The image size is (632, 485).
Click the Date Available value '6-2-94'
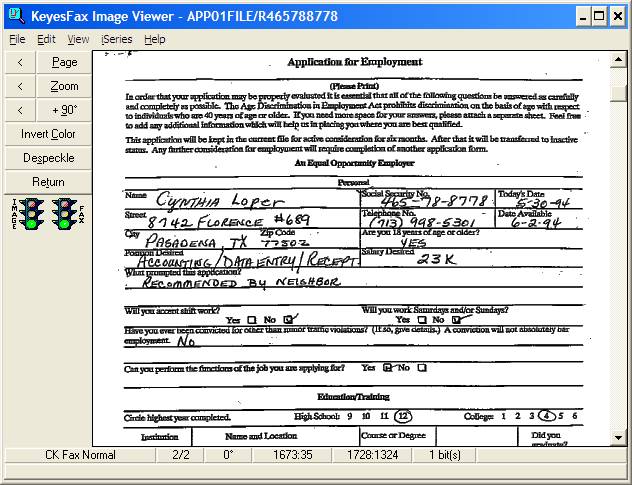536,223
